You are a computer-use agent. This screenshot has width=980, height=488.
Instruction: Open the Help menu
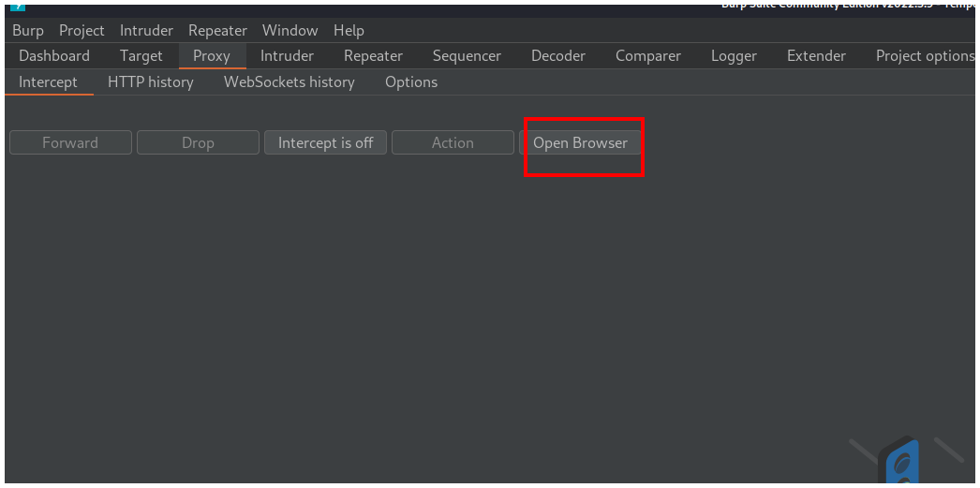click(x=349, y=31)
